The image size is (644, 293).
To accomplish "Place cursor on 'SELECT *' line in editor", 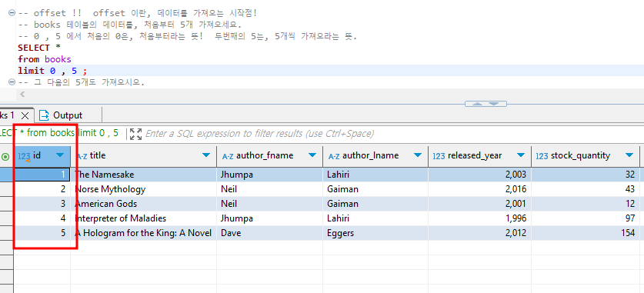I will [x=39, y=48].
